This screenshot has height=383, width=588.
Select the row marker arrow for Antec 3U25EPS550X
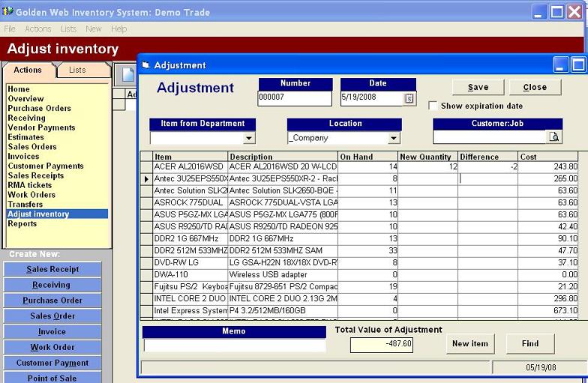coord(146,179)
